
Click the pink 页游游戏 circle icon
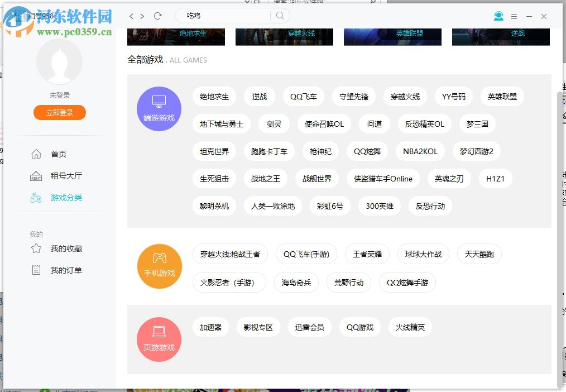tap(159, 339)
